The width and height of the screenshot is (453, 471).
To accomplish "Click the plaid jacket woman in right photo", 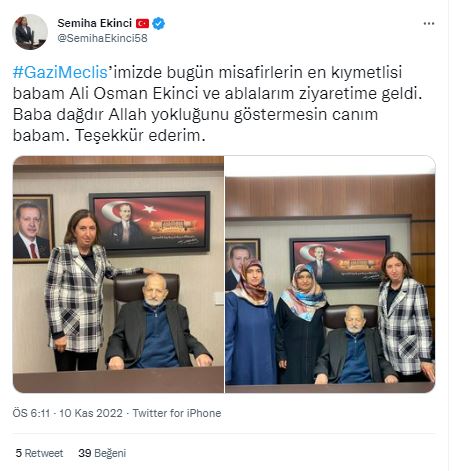I will [x=406, y=317].
